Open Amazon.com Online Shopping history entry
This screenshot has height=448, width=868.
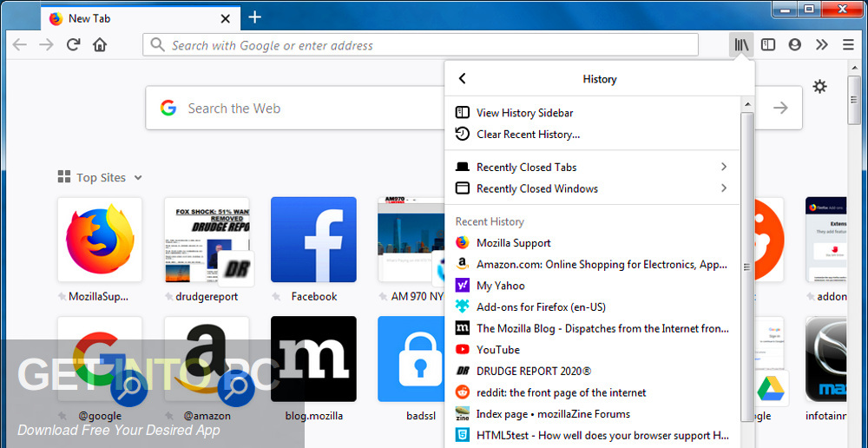pos(592,264)
